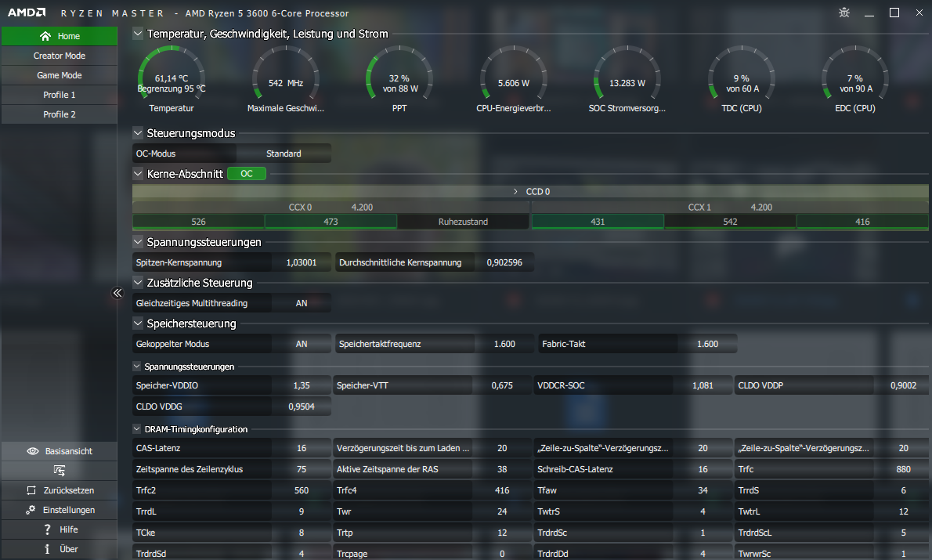Click the AMD logo in title bar
932x560 pixels.
point(27,13)
